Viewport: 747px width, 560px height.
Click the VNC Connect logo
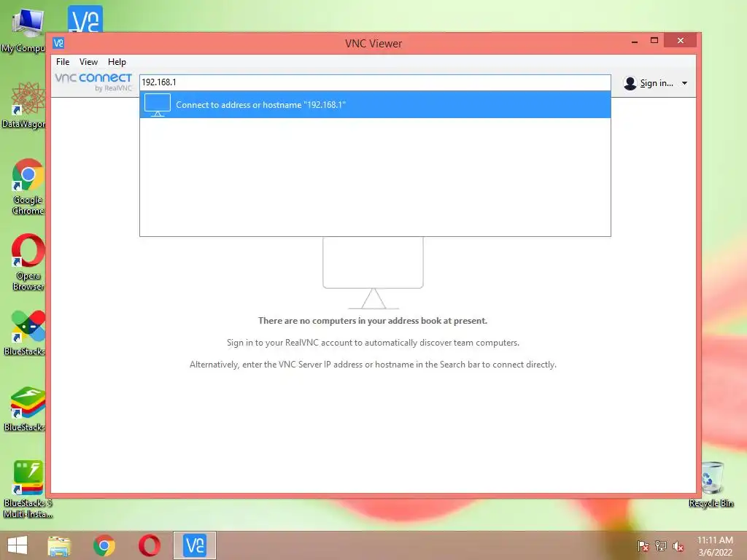click(x=93, y=82)
